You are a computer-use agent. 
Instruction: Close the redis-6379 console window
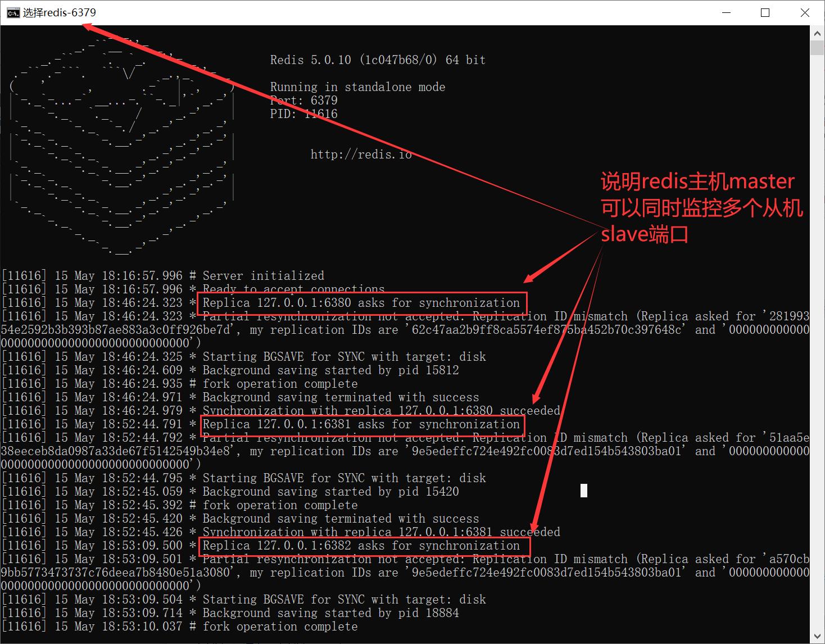[x=805, y=12]
